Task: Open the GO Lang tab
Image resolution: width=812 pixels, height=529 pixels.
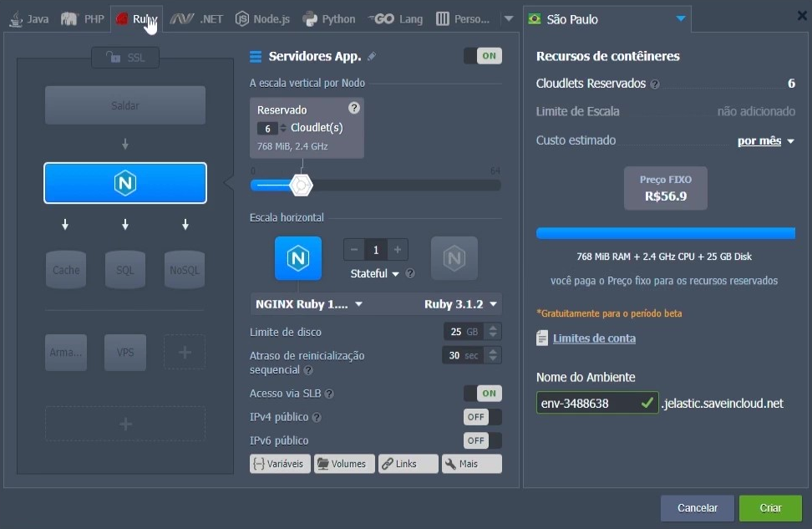Action: [x=396, y=19]
